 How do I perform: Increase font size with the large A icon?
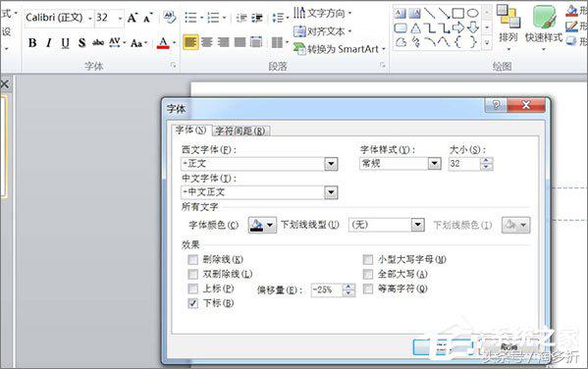pos(133,18)
